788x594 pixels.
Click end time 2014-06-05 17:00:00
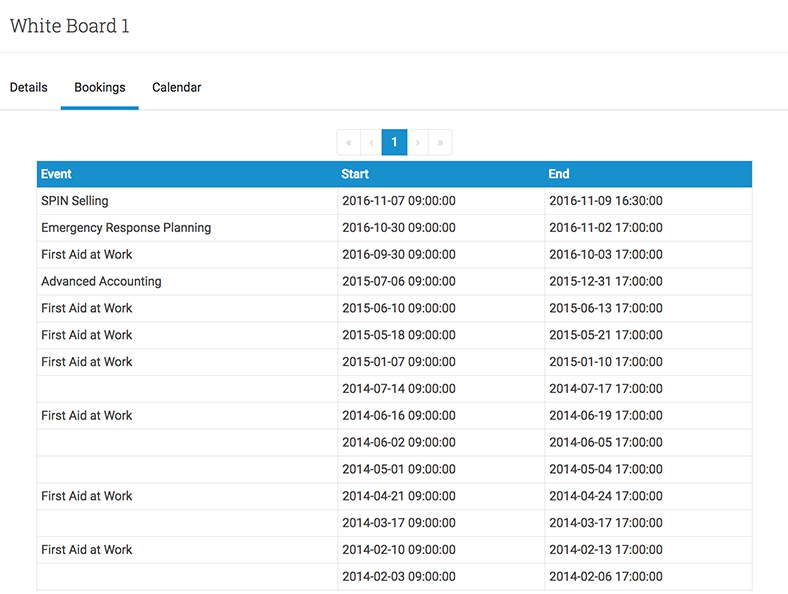[606, 442]
